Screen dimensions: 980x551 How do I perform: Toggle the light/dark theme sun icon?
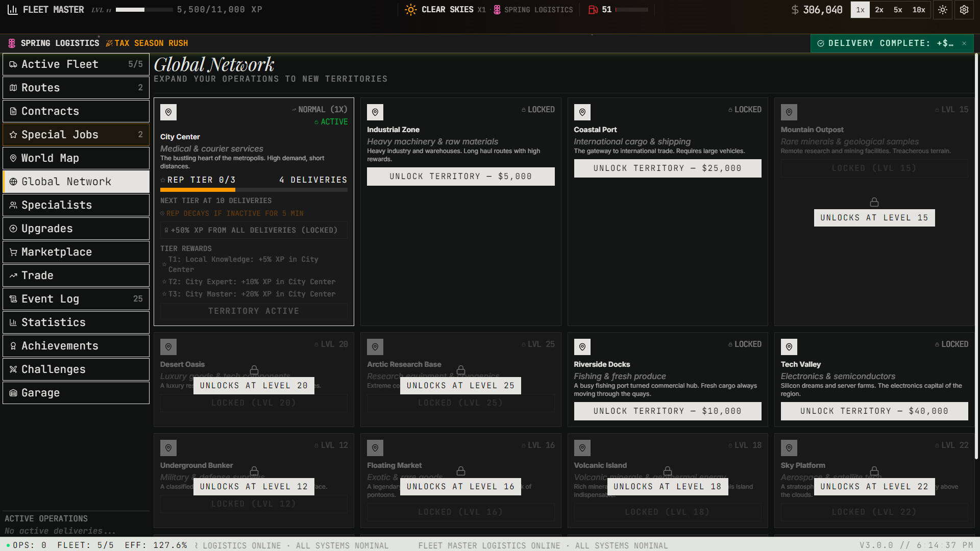pos(943,10)
